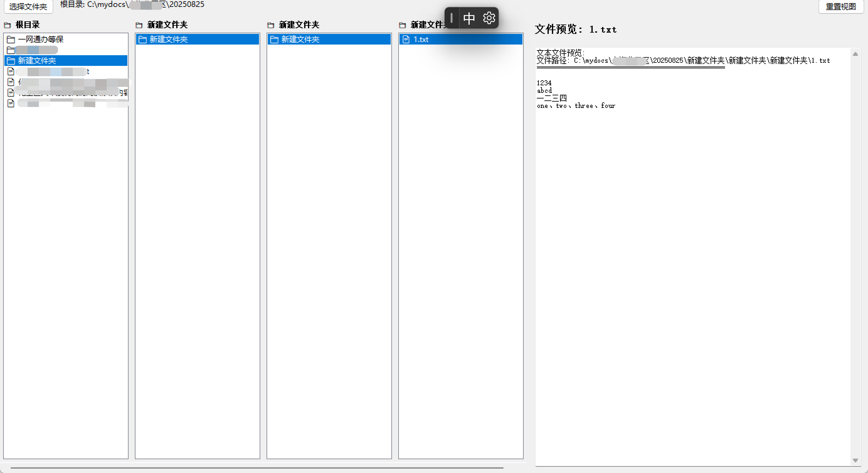
Task: Select 新建文件夹 in the third column
Action: pyautogui.click(x=300, y=40)
